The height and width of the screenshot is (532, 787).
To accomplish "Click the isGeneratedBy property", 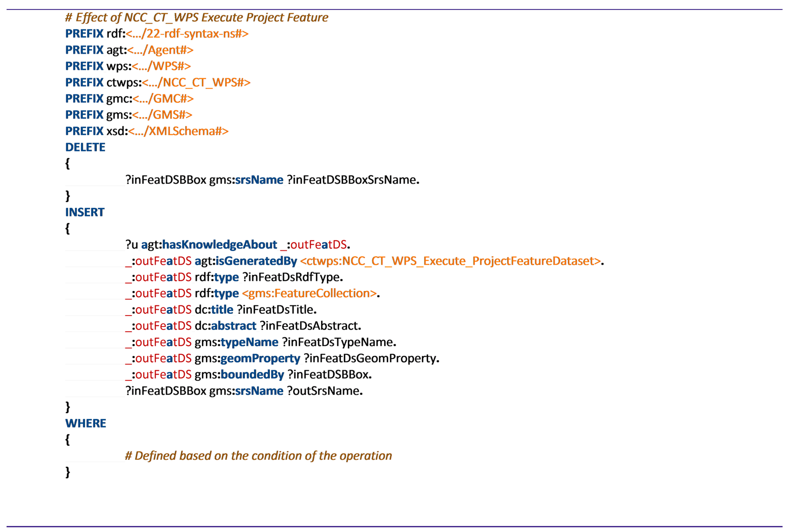I will tap(256, 261).
